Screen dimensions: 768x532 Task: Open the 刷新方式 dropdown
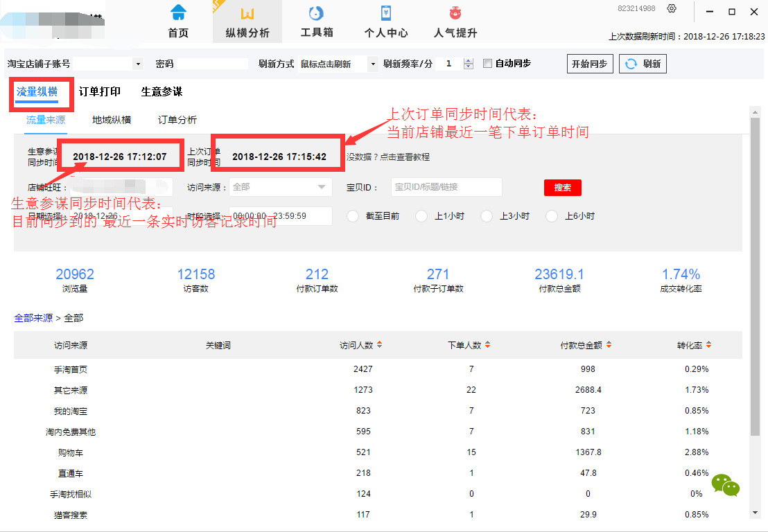(373, 64)
